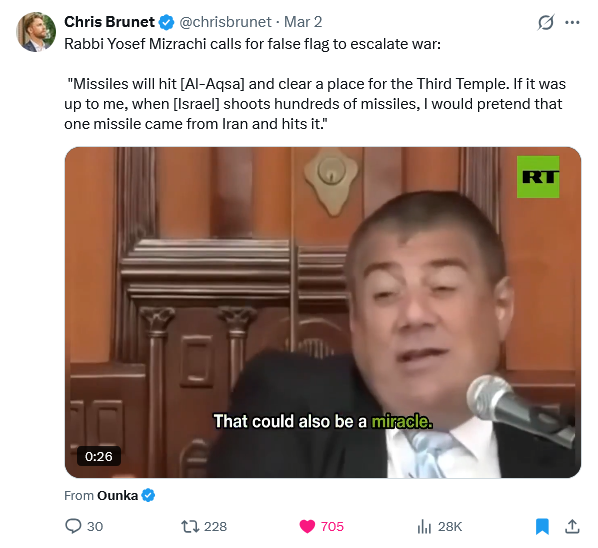Image resolution: width=598 pixels, height=548 pixels.
Task: Click Ounka's verified checkmark badge
Action: pos(148,495)
